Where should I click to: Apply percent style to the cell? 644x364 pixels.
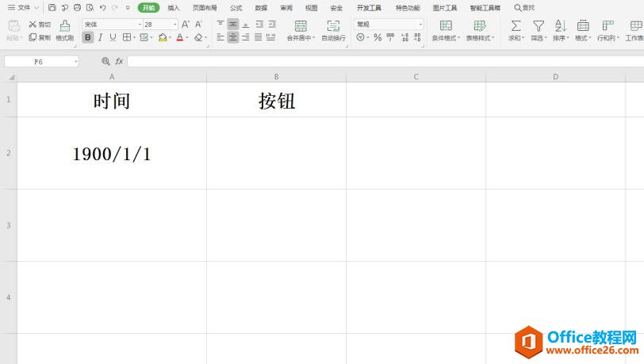pos(378,37)
